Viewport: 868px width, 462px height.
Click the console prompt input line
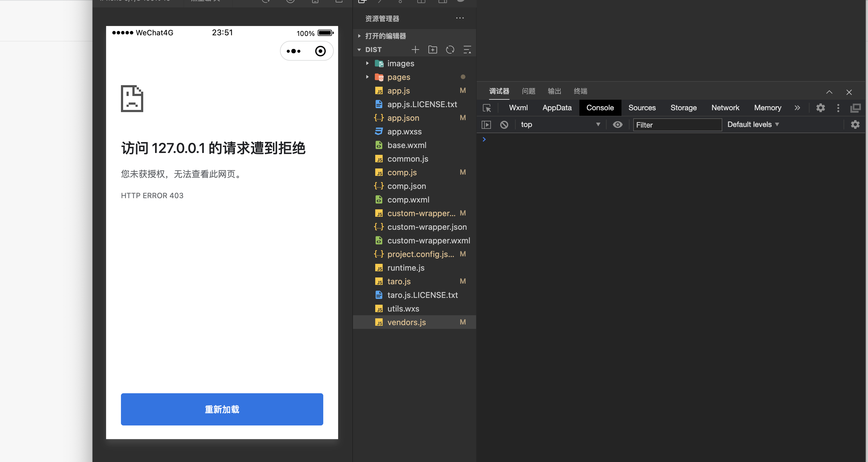pyautogui.click(x=671, y=139)
